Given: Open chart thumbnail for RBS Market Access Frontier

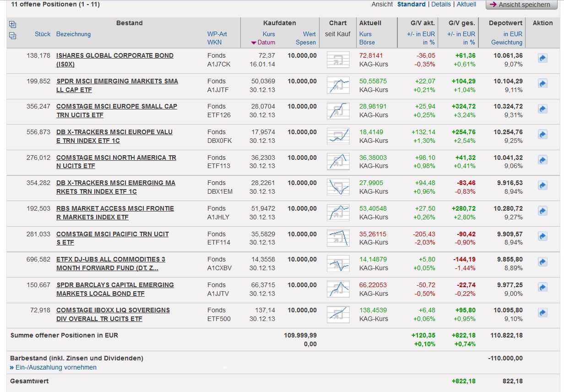Looking at the screenshot, I should click(338, 212).
